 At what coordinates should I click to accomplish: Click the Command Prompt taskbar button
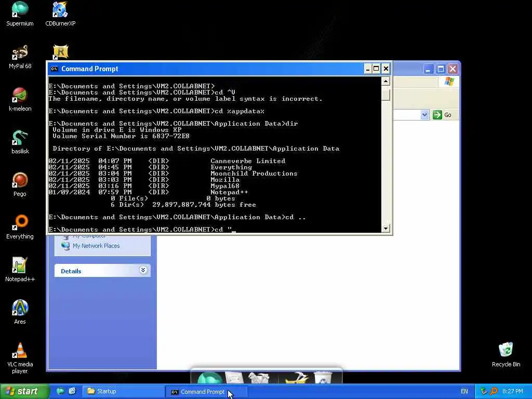point(206,392)
